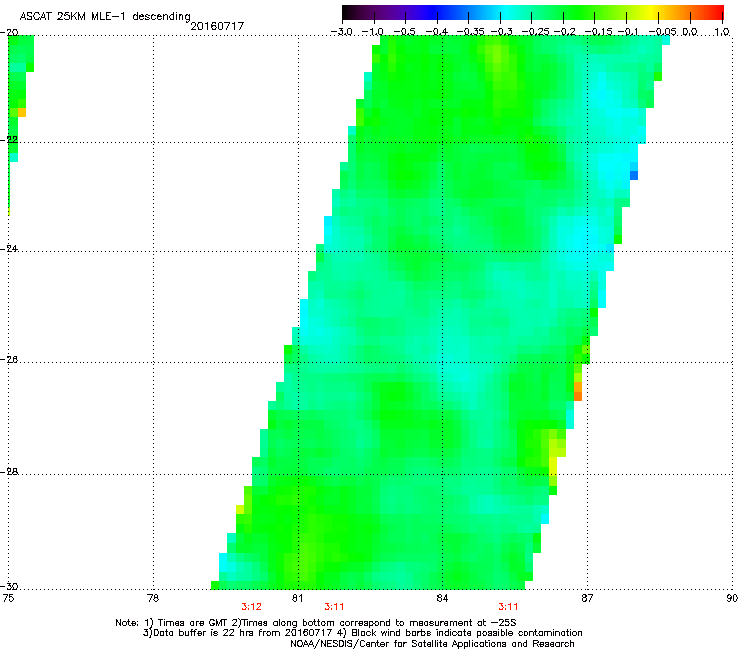Click the latitude axis label '-22'
This screenshot has height=650, width=740.
(11, 139)
